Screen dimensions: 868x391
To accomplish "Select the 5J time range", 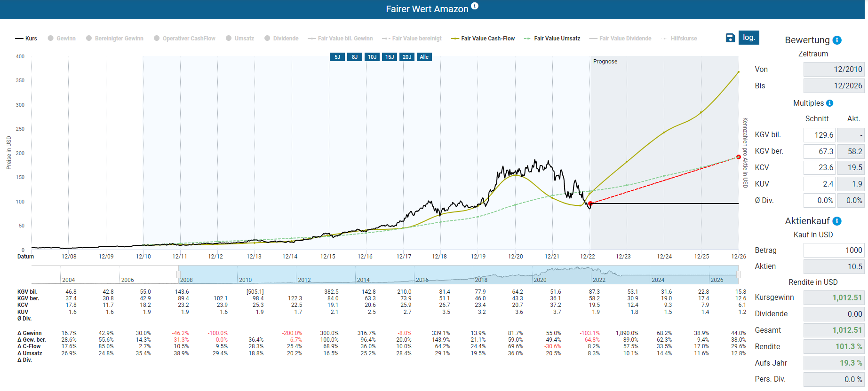I will (x=337, y=57).
